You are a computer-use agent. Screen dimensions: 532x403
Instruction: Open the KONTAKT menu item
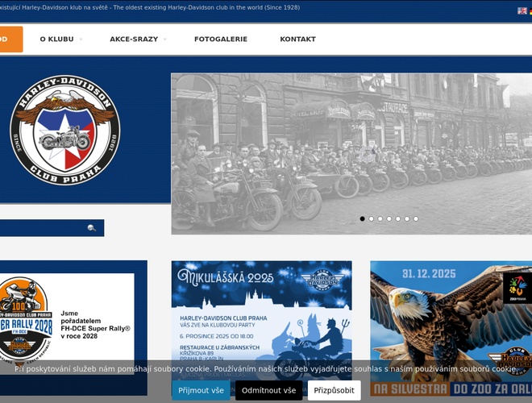297,39
